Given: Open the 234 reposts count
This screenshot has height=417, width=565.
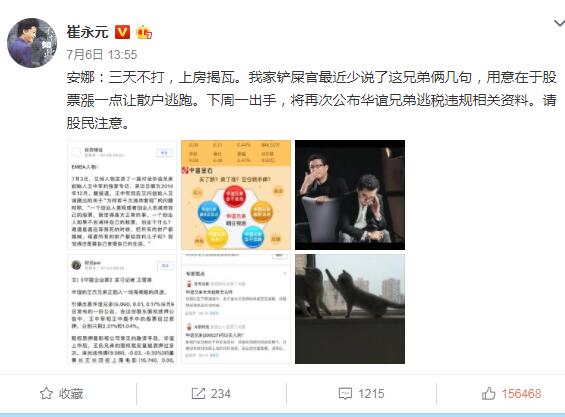Looking at the screenshot, I should click(221, 394).
